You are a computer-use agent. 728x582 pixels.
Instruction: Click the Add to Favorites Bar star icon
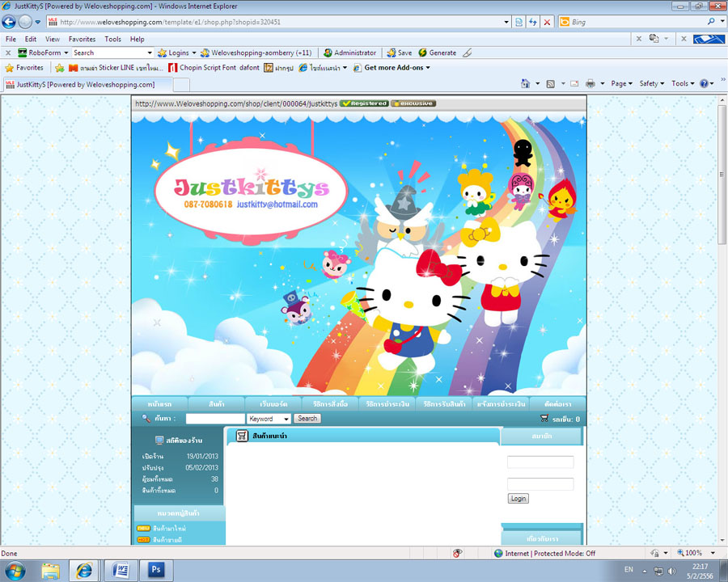click(59, 68)
